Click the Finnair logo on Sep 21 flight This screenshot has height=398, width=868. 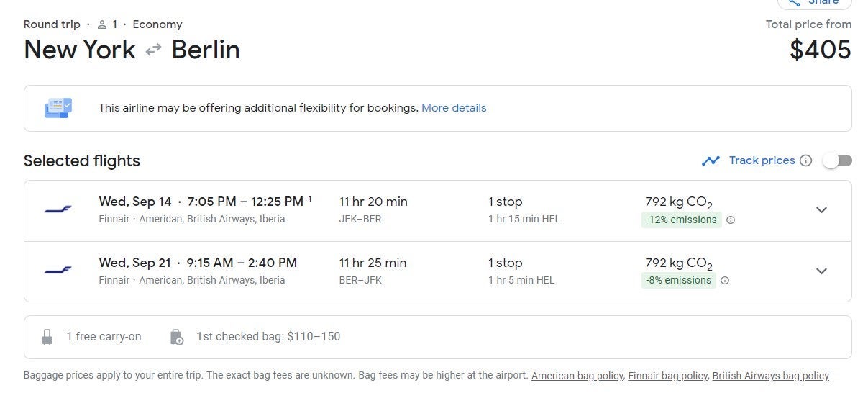click(x=58, y=271)
